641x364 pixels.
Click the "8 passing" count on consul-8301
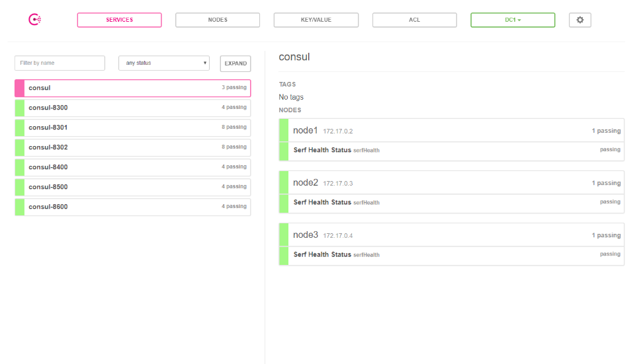[234, 127]
